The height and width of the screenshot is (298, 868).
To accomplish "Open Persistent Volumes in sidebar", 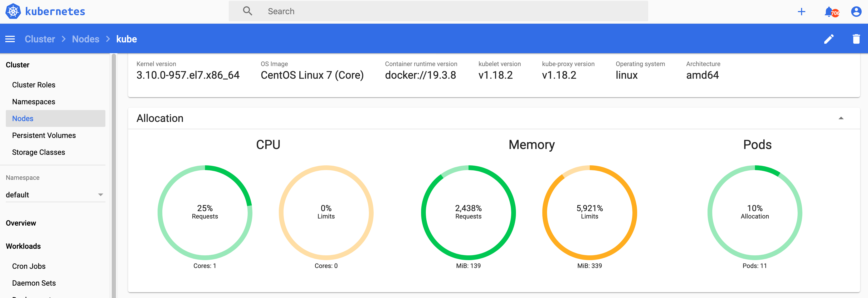I will 44,135.
